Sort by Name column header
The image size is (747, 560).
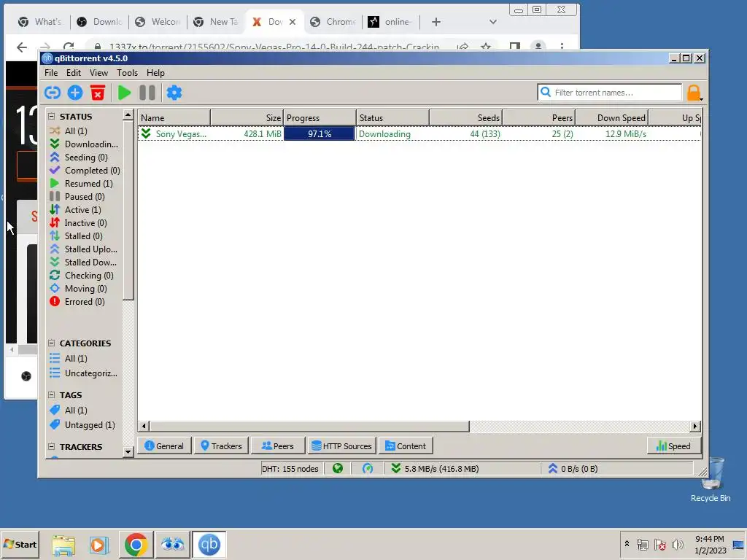(x=174, y=117)
